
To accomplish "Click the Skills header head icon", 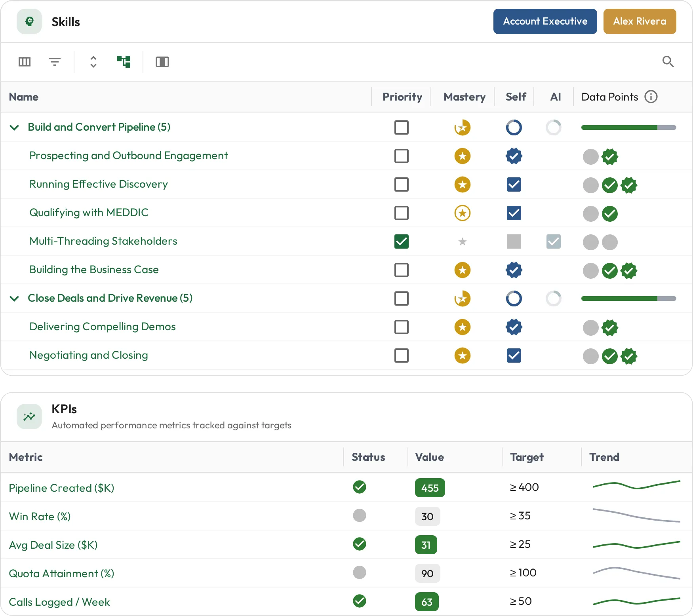I will click(29, 21).
